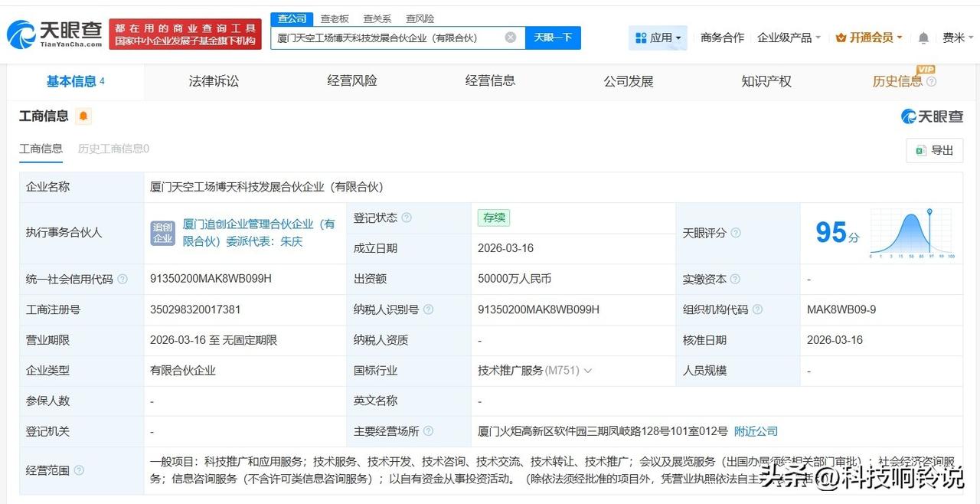Click the organization code MAK8WB09-9

pyautogui.click(x=841, y=309)
